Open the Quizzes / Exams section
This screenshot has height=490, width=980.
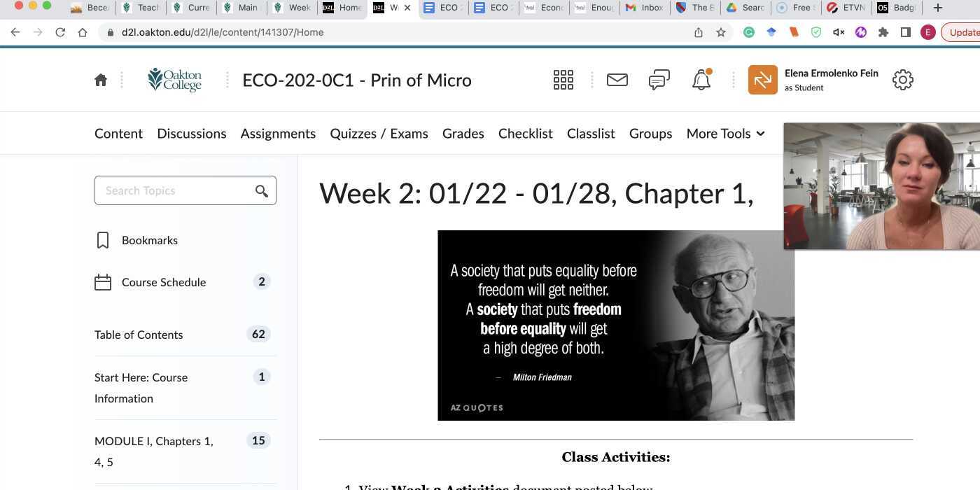click(x=379, y=133)
